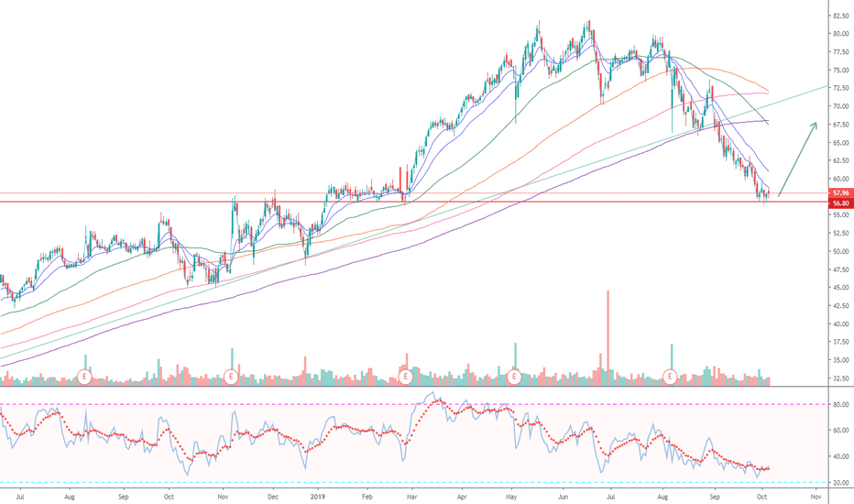The height and width of the screenshot is (504, 854).
Task: Click the 32.50 price axis label
Action: (x=840, y=378)
